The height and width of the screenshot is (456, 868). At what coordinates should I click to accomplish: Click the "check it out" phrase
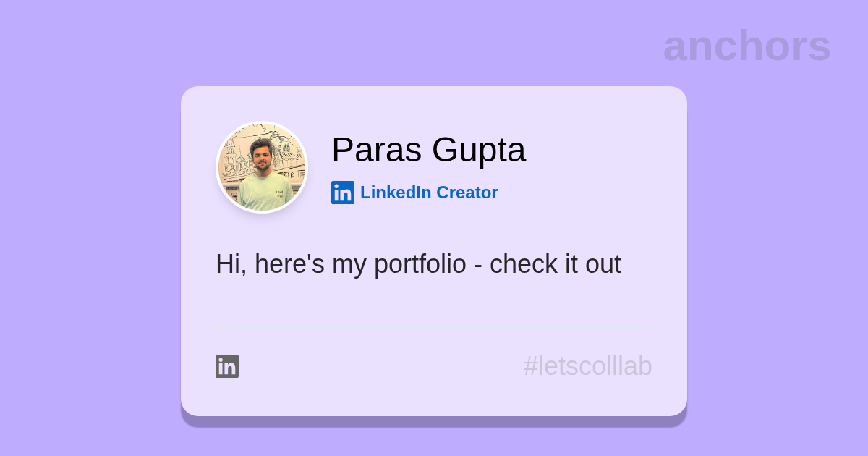[x=556, y=264]
